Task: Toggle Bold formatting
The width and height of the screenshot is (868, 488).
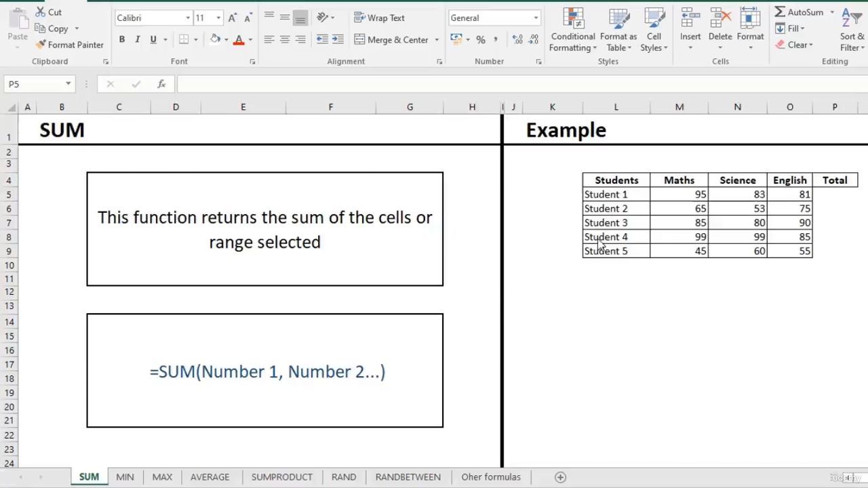Action: coord(122,39)
